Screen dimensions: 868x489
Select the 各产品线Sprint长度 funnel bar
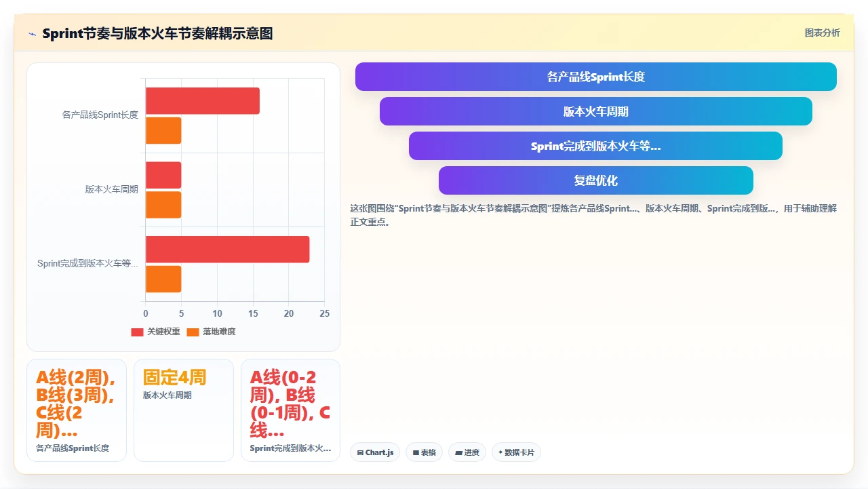pyautogui.click(x=595, y=77)
